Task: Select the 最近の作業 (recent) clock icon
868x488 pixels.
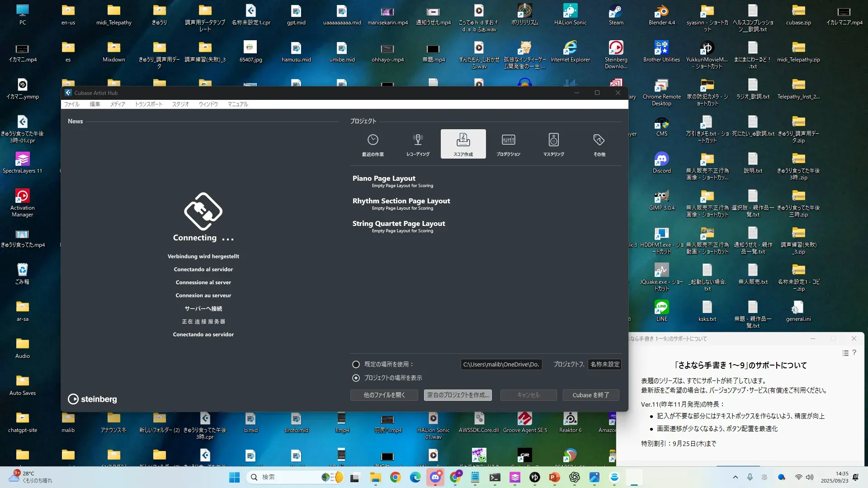Action: [x=373, y=140]
